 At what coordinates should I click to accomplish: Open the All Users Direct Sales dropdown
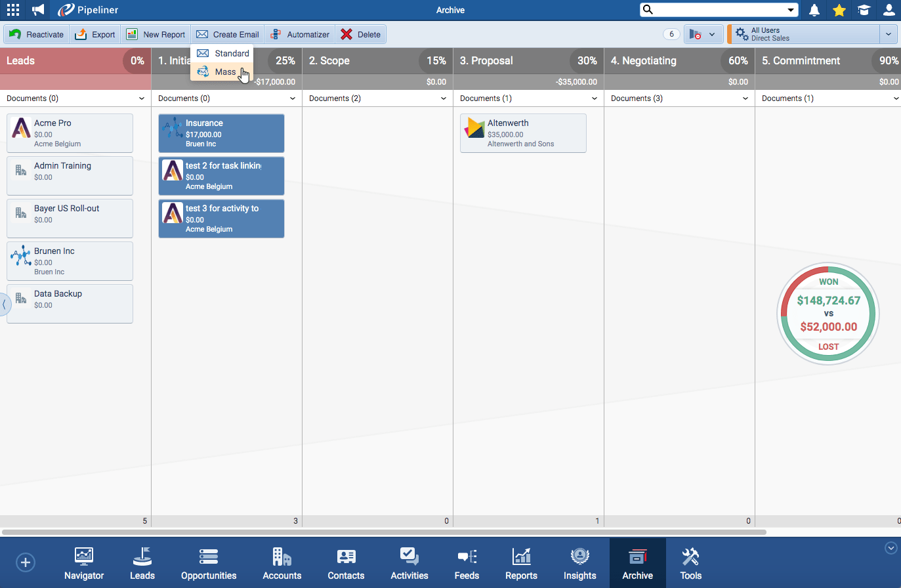888,34
